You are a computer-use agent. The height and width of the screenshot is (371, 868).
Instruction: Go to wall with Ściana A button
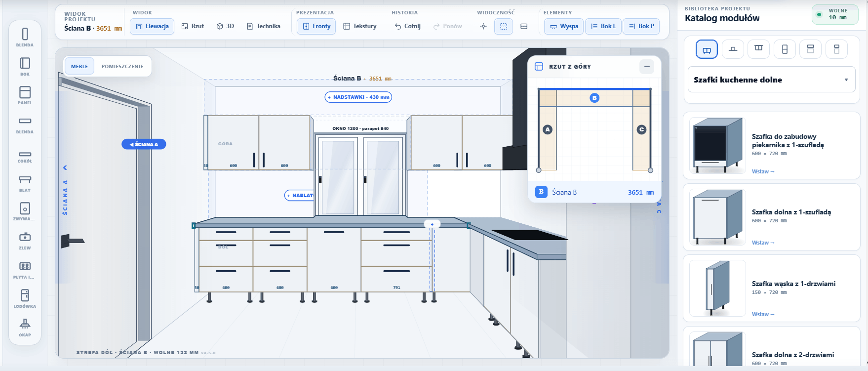pyautogui.click(x=144, y=144)
